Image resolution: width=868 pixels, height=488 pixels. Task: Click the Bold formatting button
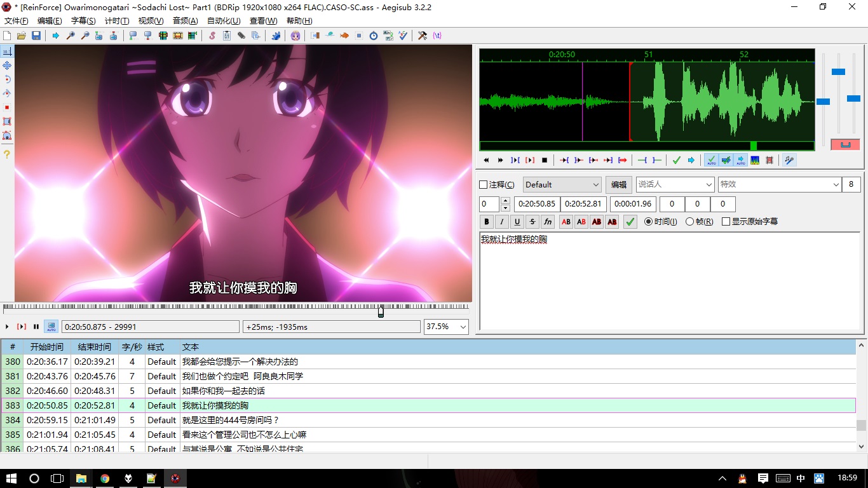(x=487, y=222)
